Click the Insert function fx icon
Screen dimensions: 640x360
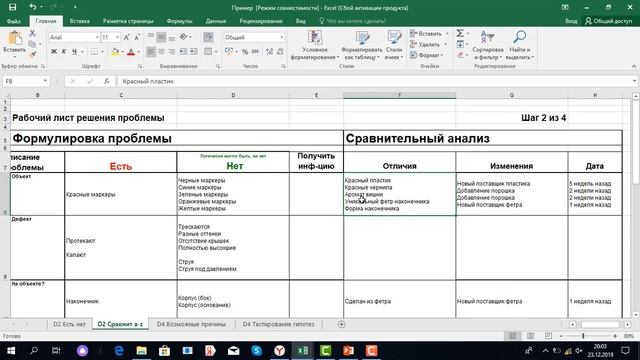tap(107, 81)
